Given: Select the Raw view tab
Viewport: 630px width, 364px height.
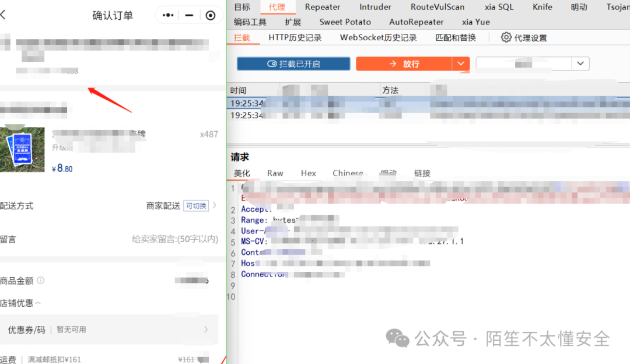Looking at the screenshot, I should coord(275,173).
